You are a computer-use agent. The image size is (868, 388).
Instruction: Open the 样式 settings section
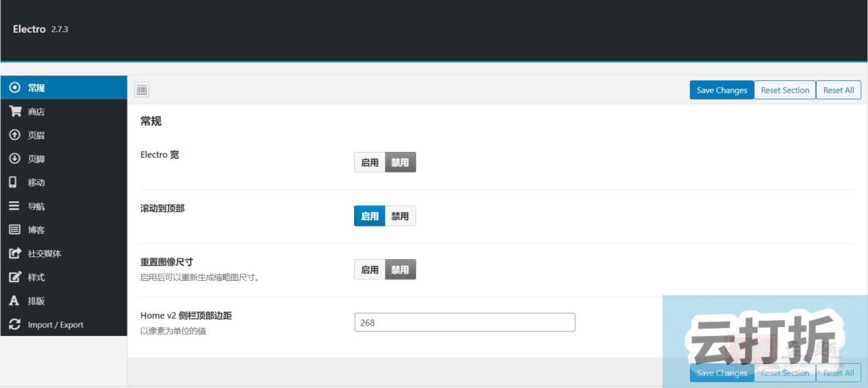(64, 278)
